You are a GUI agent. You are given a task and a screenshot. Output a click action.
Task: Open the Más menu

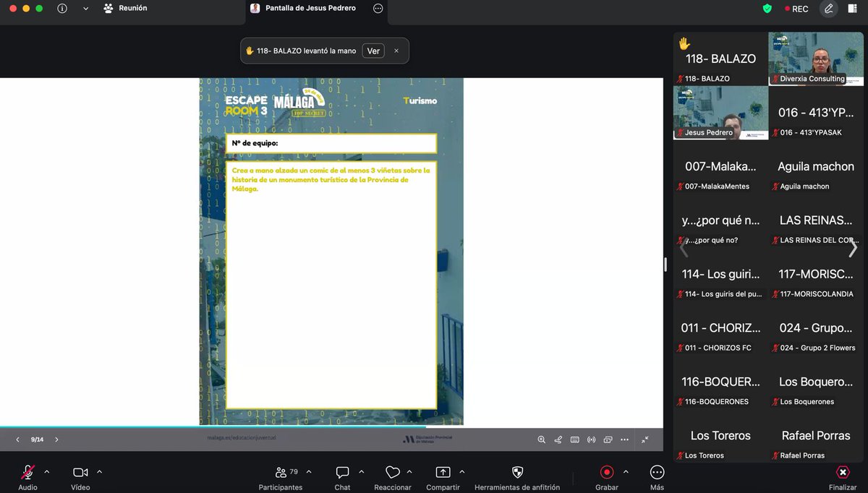point(657,477)
